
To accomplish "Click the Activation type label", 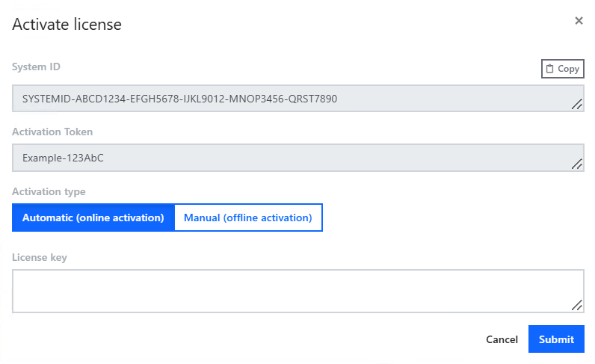I will (x=49, y=191).
